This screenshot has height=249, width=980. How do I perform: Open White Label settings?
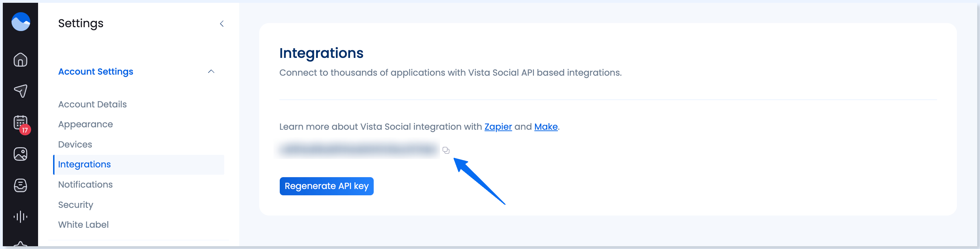[83, 225]
